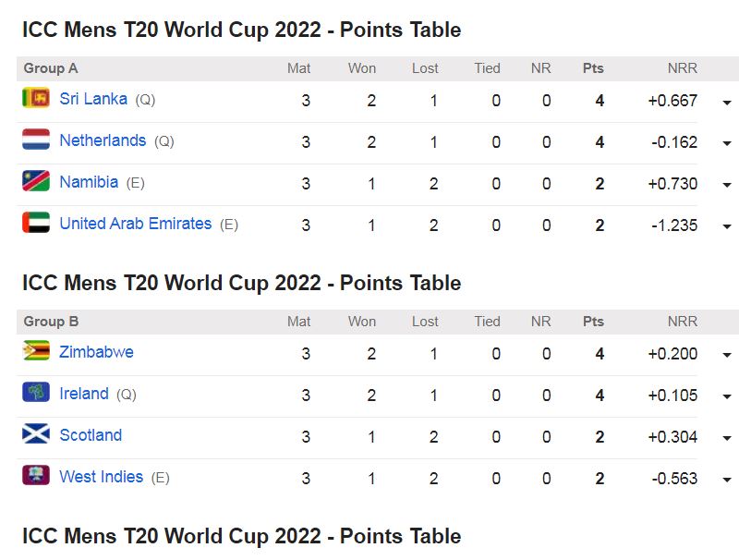Expand the Netherlands row dropdown arrow
Image resolution: width=751 pixels, height=560 pixels.
(727, 143)
